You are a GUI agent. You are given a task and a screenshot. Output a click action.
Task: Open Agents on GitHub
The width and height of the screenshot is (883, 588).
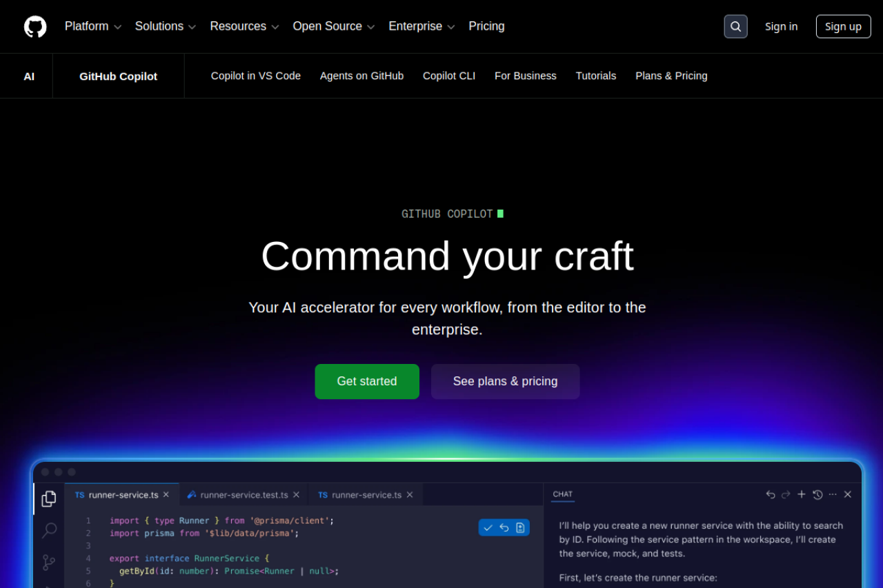click(x=361, y=76)
